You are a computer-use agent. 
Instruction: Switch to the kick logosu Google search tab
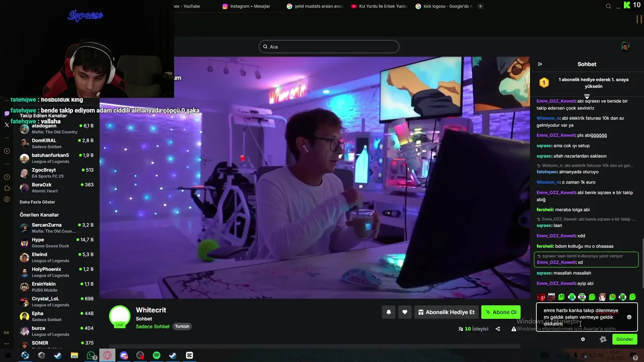coord(444,6)
